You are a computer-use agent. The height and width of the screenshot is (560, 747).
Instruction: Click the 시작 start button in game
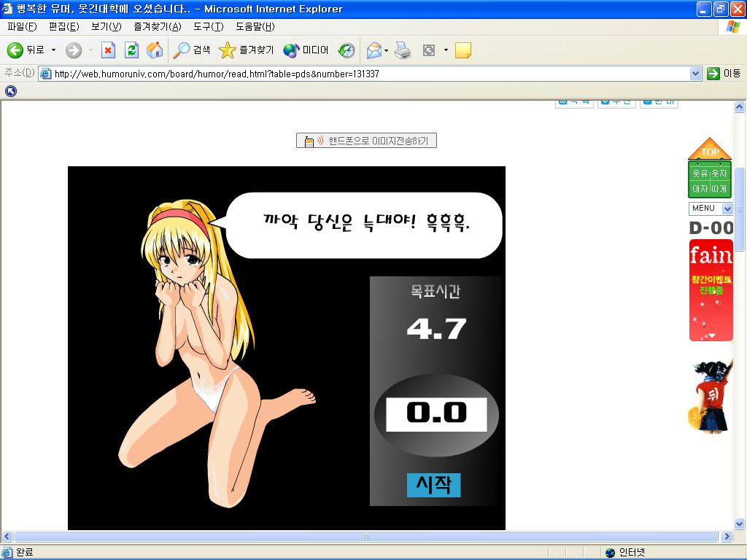tap(433, 485)
